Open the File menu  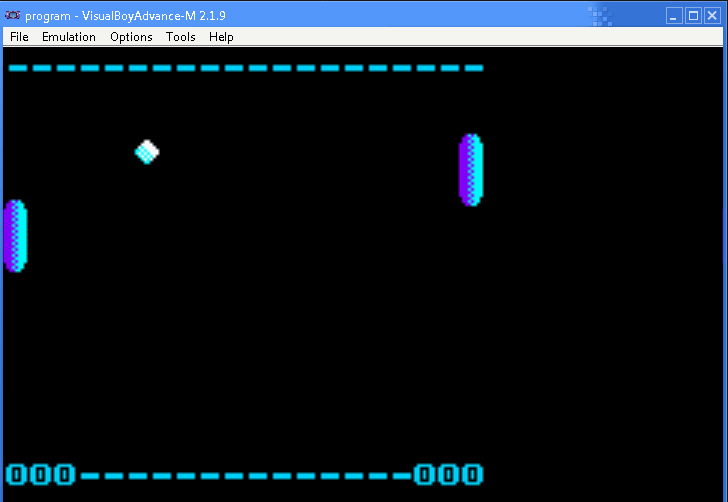pos(19,37)
